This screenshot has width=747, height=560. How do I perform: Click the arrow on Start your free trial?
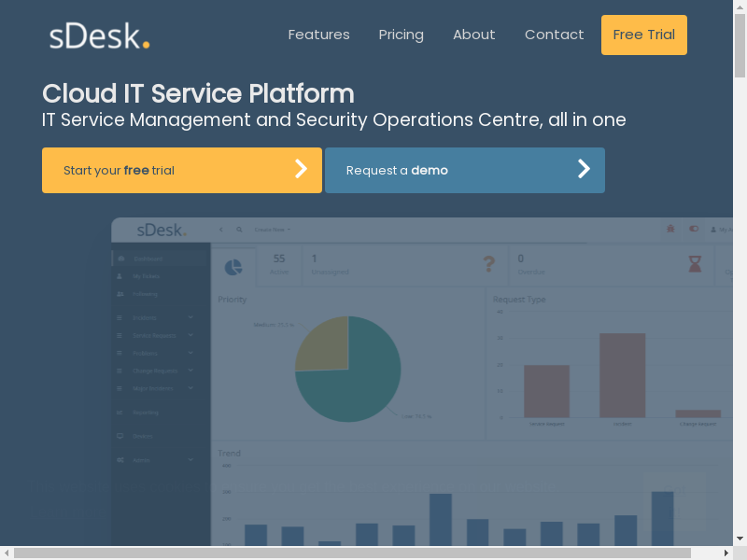tap(301, 169)
